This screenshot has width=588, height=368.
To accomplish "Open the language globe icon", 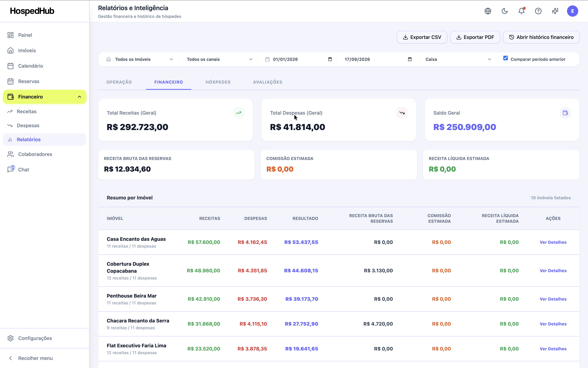I will (488, 11).
